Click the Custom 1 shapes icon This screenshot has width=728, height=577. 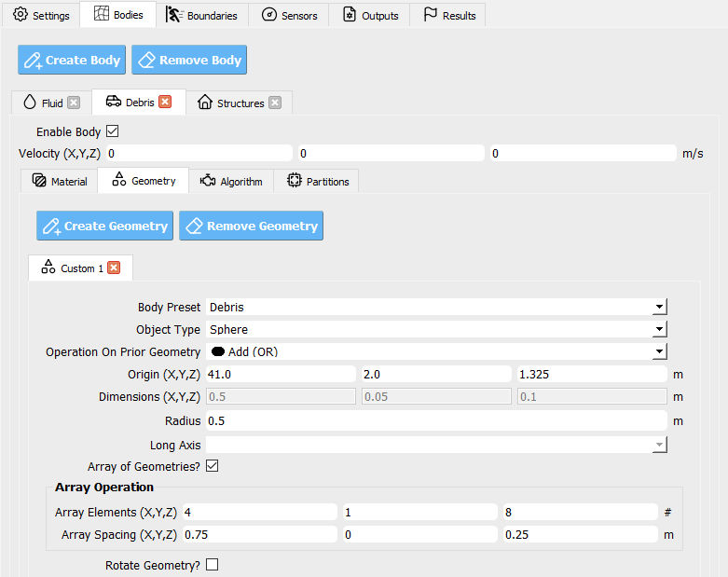pos(48,267)
